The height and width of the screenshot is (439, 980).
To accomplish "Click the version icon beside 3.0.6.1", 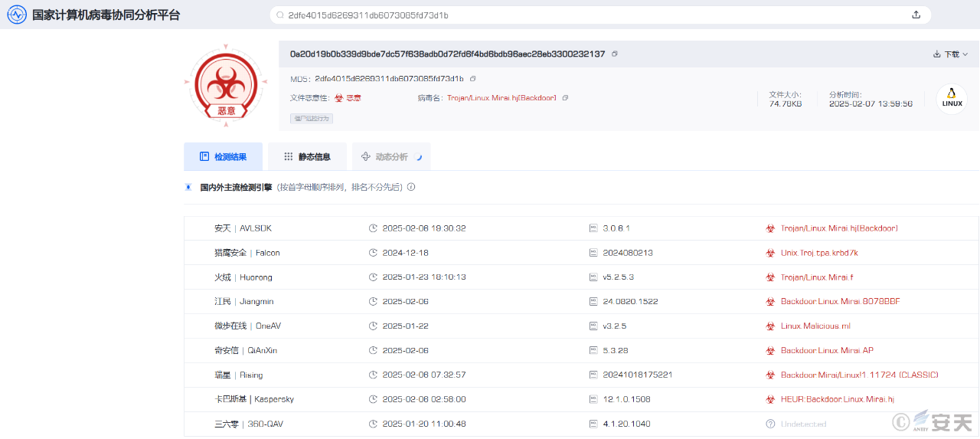I will click(593, 228).
